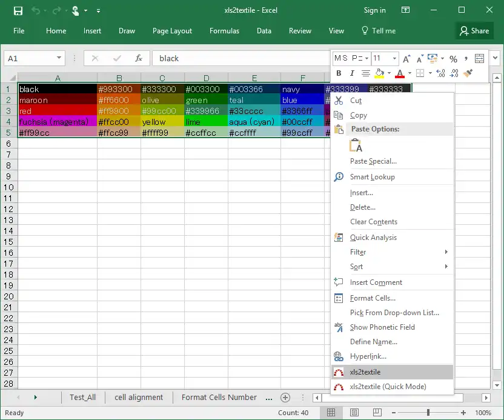Toggle Italic in the mini toolbar
504x420 pixels.
[352, 73]
